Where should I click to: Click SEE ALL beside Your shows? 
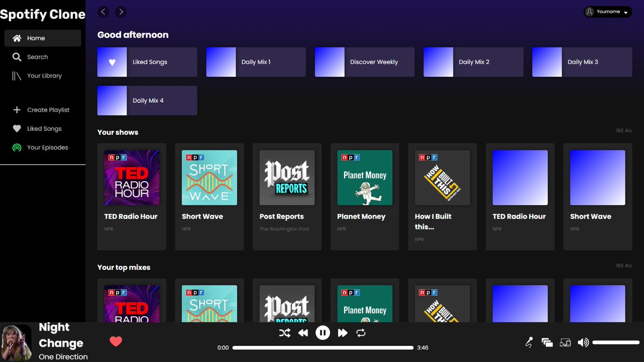point(624,130)
